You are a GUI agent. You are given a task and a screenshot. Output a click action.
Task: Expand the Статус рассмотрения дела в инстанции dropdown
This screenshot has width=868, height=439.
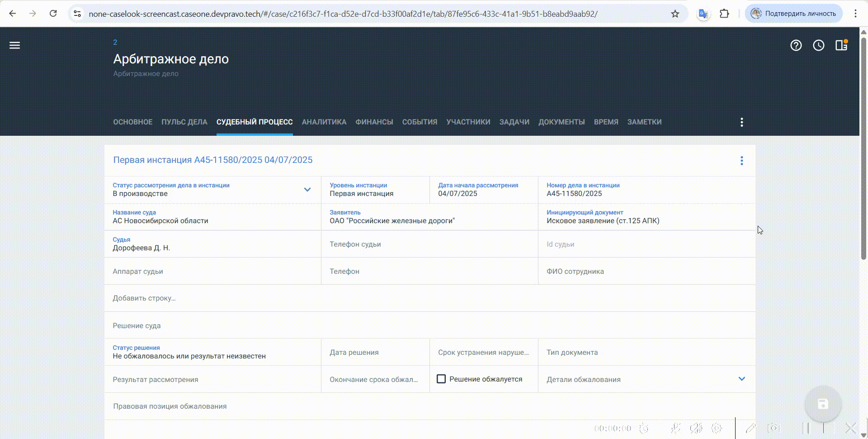(x=307, y=190)
